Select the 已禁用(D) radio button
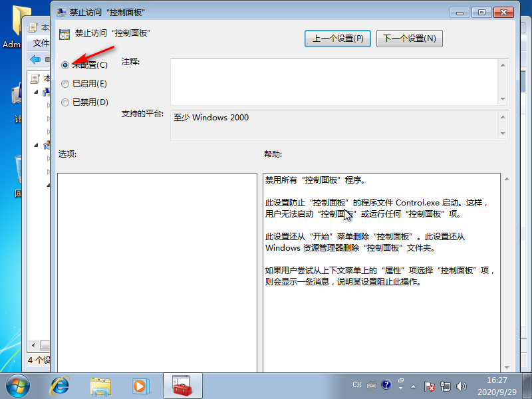Viewport: 532px width, 399px height. (x=65, y=102)
